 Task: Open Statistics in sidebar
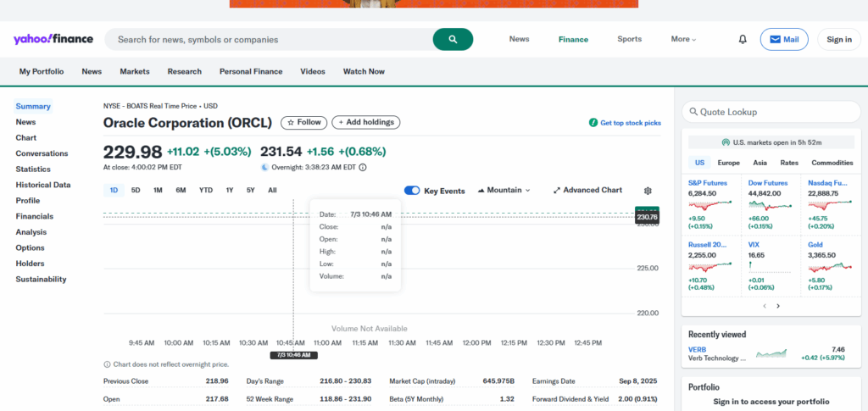tap(33, 169)
